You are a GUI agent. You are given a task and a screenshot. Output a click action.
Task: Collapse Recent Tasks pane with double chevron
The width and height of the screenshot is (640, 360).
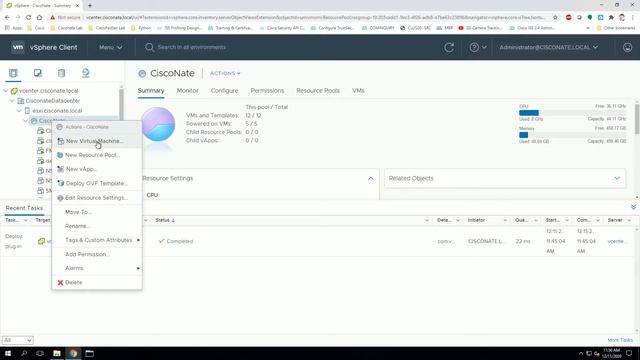pyautogui.click(x=633, y=207)
